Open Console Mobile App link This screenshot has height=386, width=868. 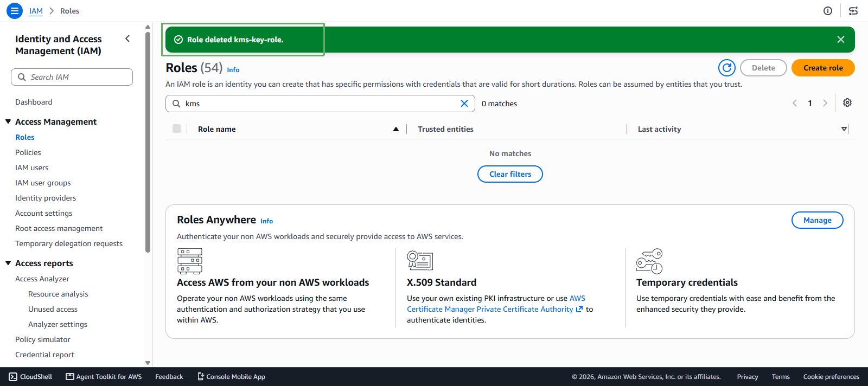pyautogui.click(x=231, y=377)
